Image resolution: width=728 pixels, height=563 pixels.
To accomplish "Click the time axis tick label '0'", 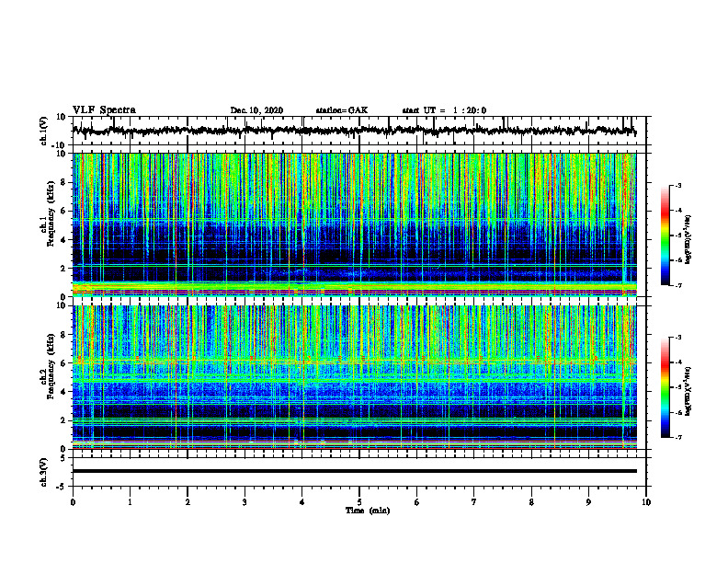I will tap(73, 502).
